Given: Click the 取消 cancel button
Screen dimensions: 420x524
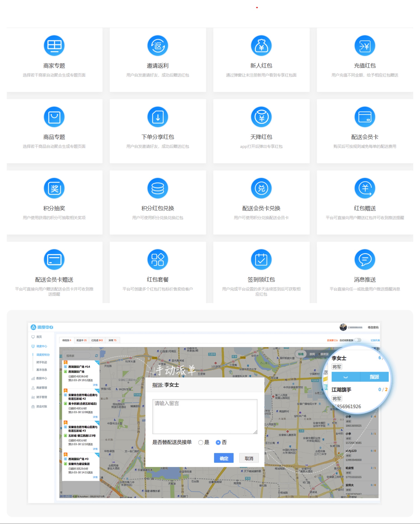Looking at the screenshot, I should [x=249, y=458].
